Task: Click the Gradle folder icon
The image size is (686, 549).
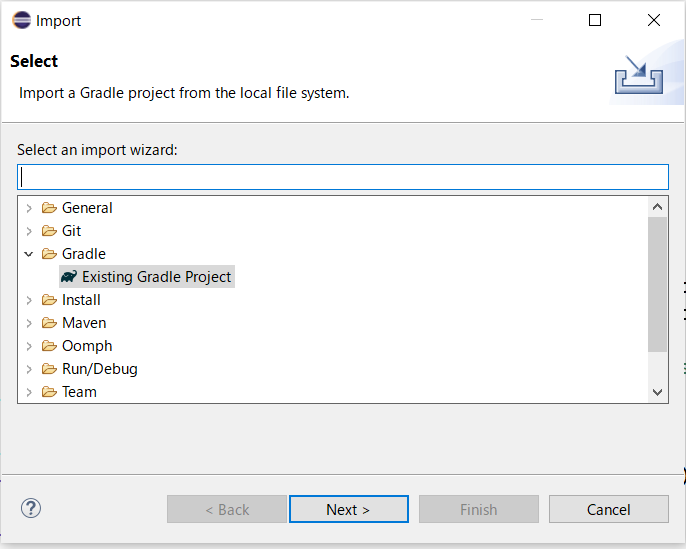Action: (x=49, y=254)
